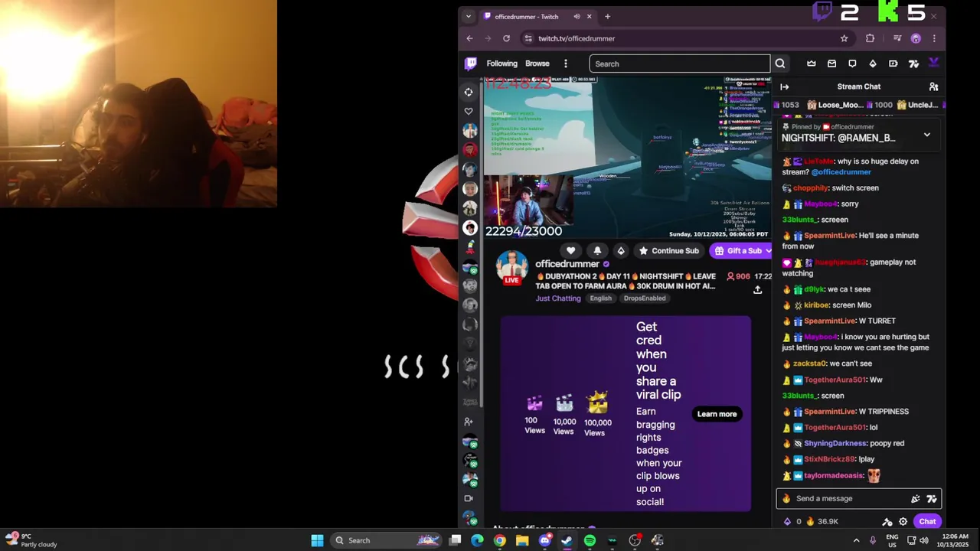Open Discord from taskbar
The height and width of the screenshot is (551, 980).
(544, 540)
